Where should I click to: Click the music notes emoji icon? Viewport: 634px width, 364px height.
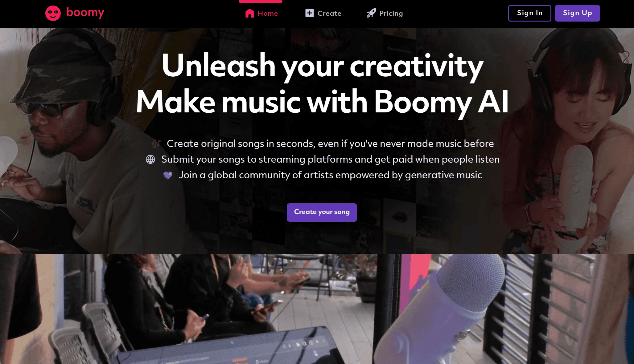coord(156,143)
